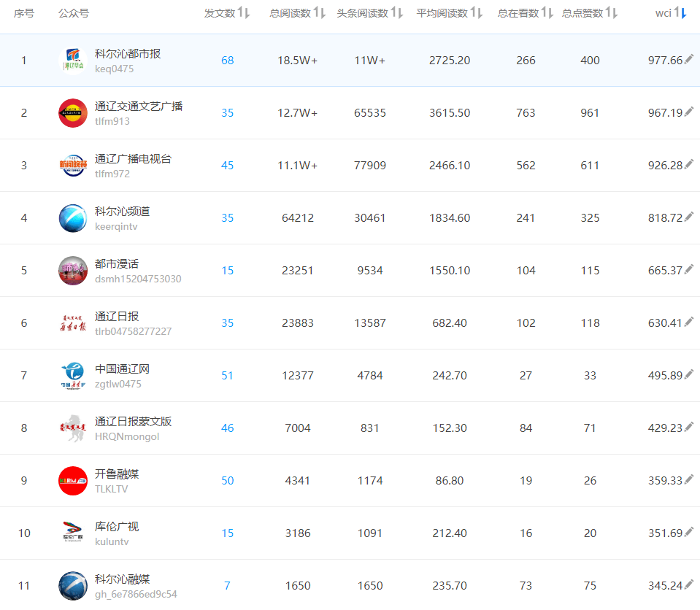Click the pencil icon next to 977.66
This screenshot has height=610, width=700.
click(x=689, y=60)
